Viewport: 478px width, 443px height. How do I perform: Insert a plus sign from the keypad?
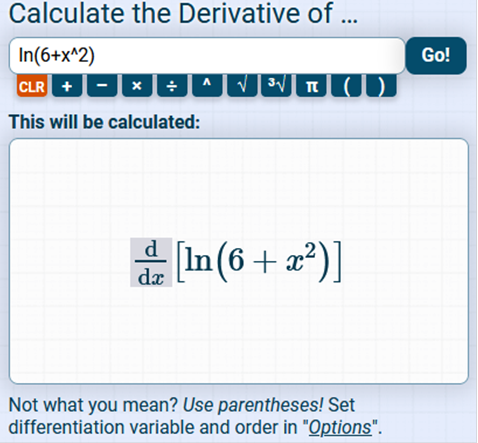click(67, 86)
